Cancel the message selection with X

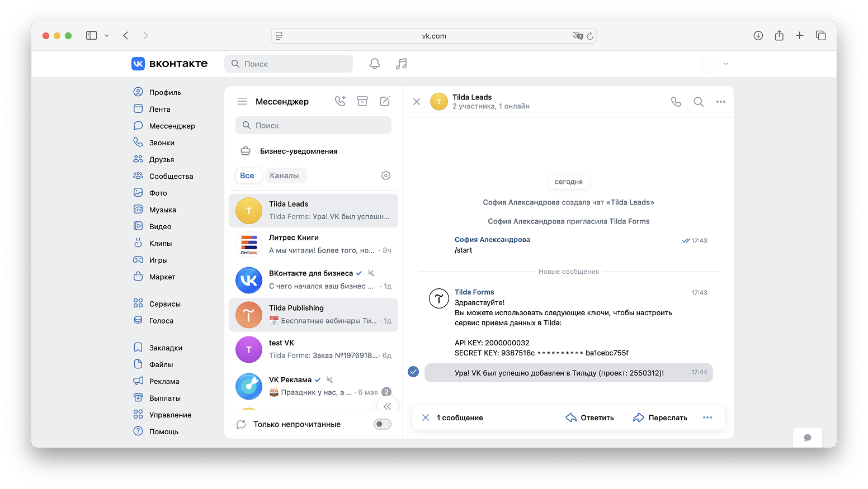[x=426, y=417]
